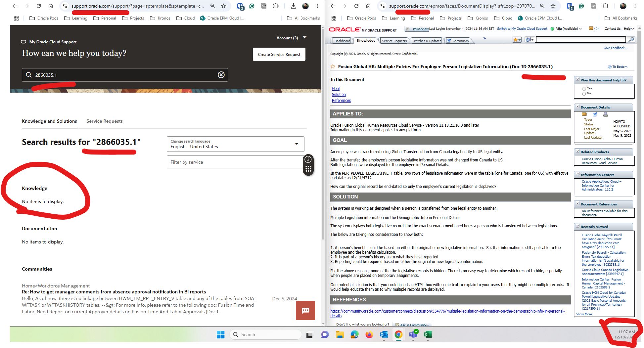Click the Create Service Request button
The height and width of the screenshot is (348, 644).
[x=279, y=54]
